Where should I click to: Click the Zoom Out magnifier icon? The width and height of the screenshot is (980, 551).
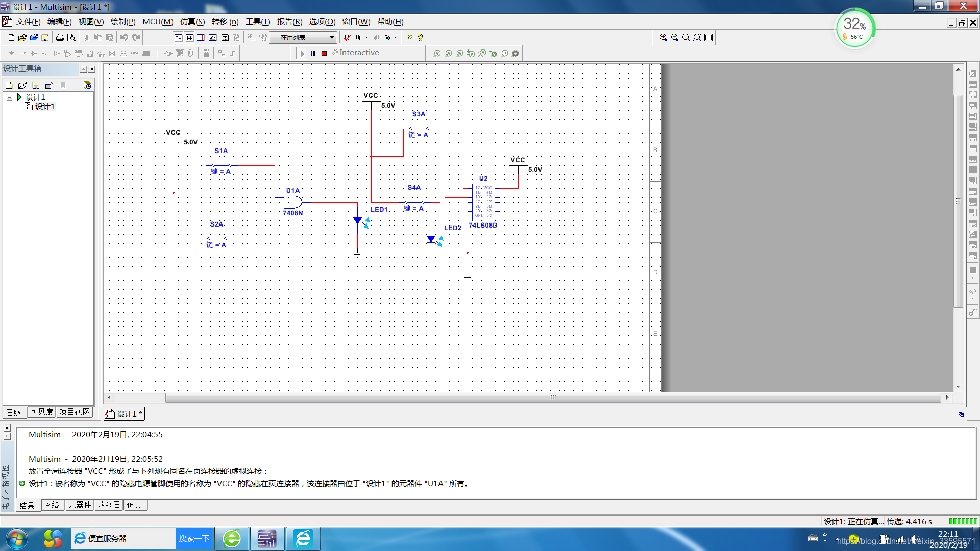pyautogui.click(x=675, y=38)
